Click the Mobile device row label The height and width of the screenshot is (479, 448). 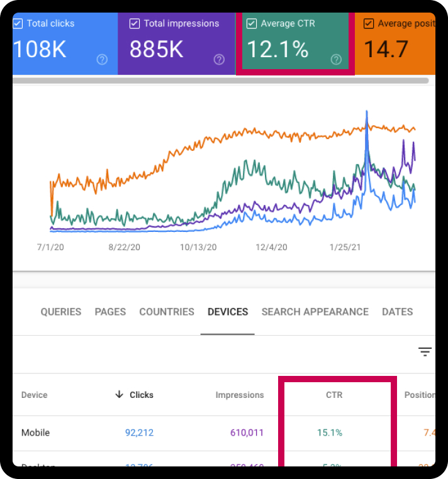point(35,432)
